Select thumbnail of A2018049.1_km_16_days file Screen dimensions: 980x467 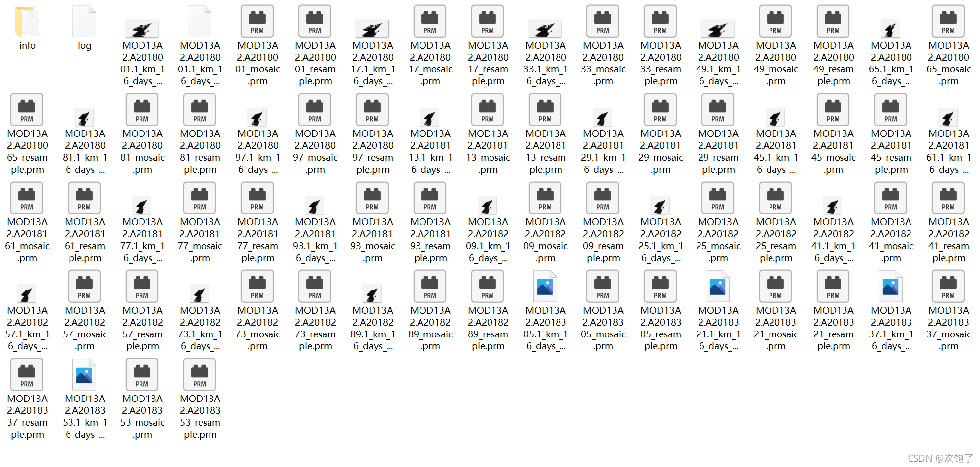[x=718, y=29]
